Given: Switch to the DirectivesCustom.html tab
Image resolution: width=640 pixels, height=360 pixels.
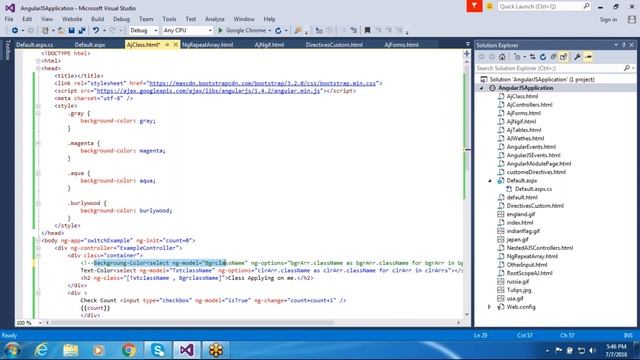Looking at the screenshot, I should coord(334,45).
